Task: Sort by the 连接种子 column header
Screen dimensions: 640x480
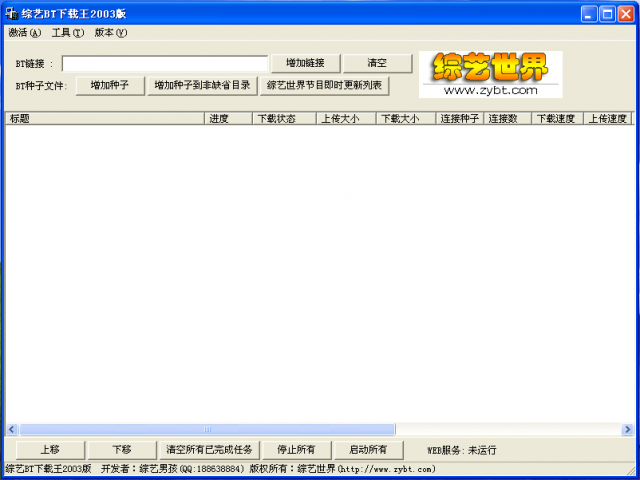Action: (x=460, y=119)
